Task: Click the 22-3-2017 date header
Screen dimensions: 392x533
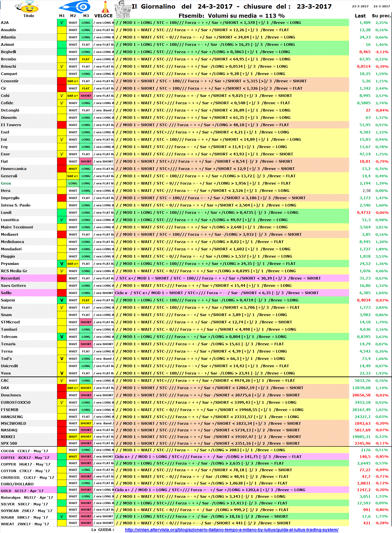Action: point(381,6)
